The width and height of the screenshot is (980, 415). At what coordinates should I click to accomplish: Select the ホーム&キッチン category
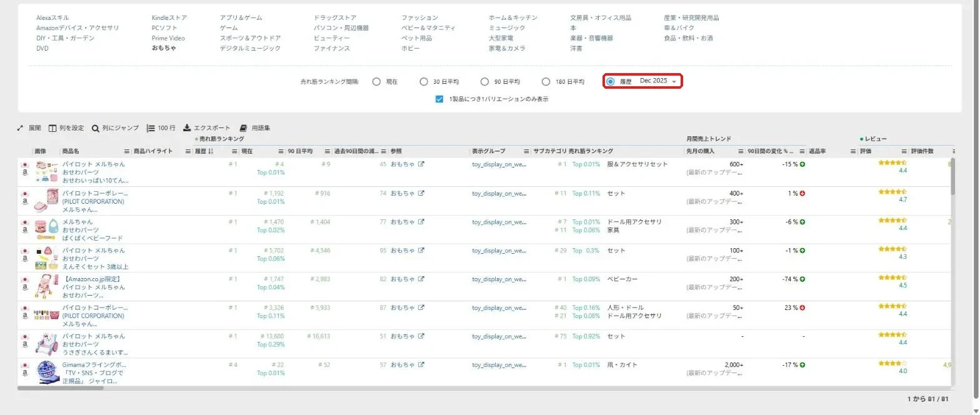click(513, 17)
